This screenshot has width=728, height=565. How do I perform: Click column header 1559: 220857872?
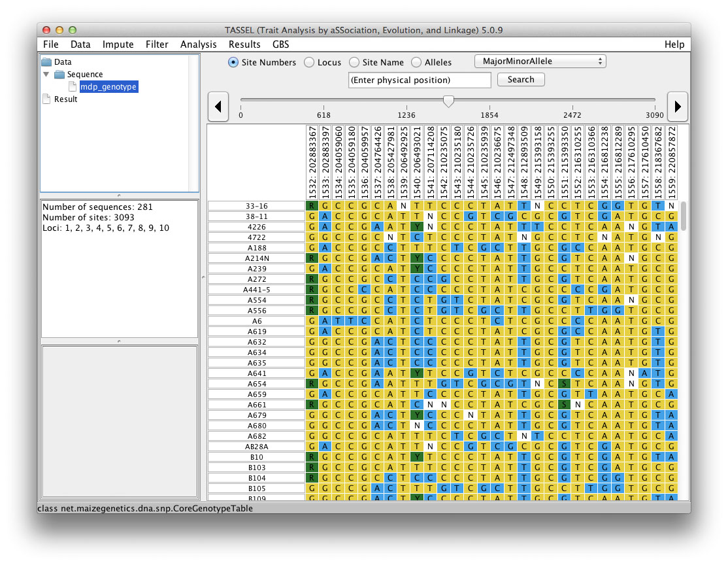click(x=671, y=163)
